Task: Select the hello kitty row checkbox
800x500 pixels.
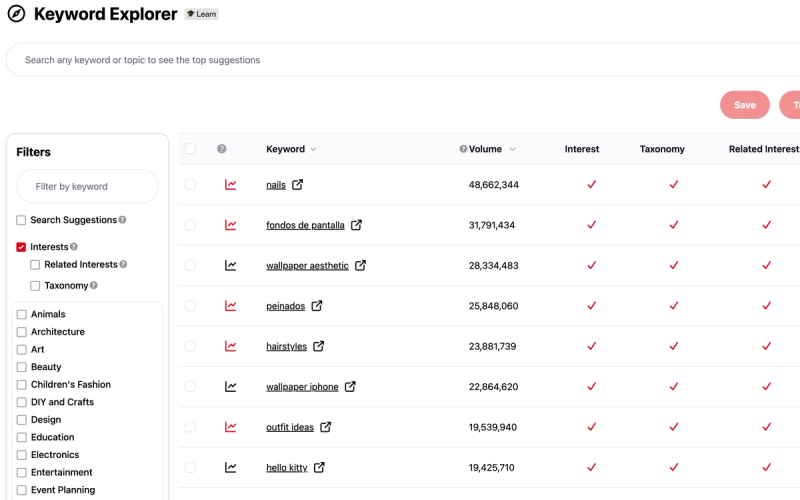Action: tap(190, 467)
